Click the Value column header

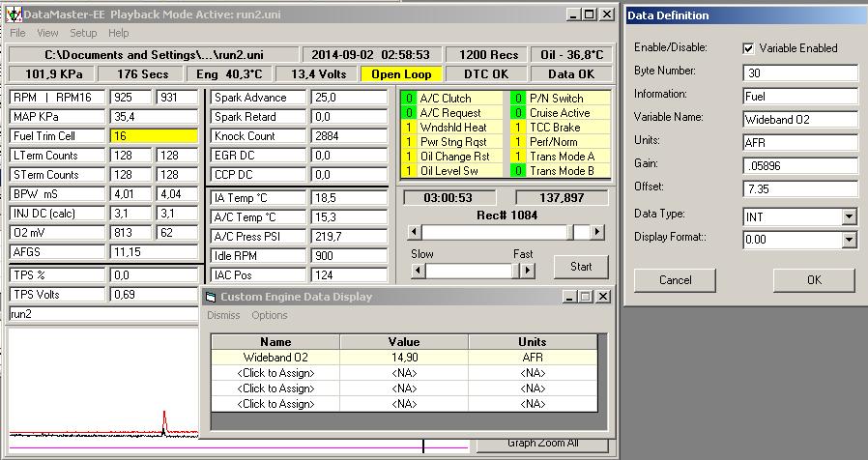404,342
